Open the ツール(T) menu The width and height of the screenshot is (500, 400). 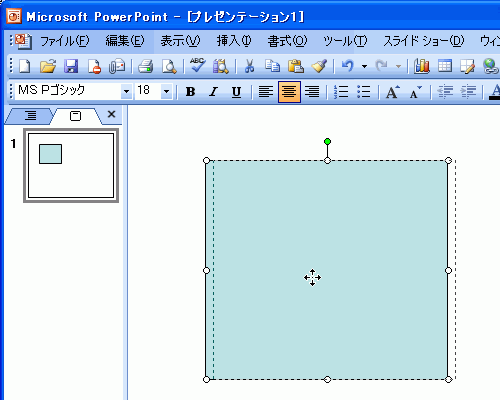pyautogui.click(x=345, y=41)
